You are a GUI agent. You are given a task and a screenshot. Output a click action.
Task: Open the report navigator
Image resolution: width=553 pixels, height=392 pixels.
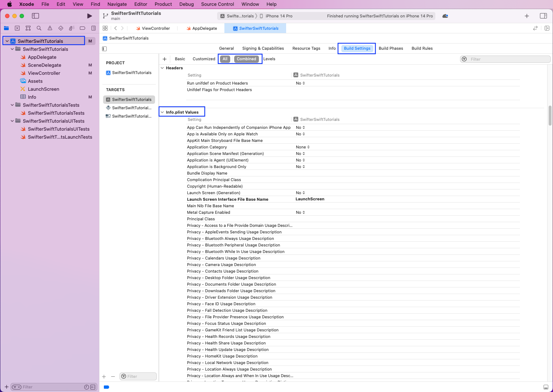pos(93,28)
